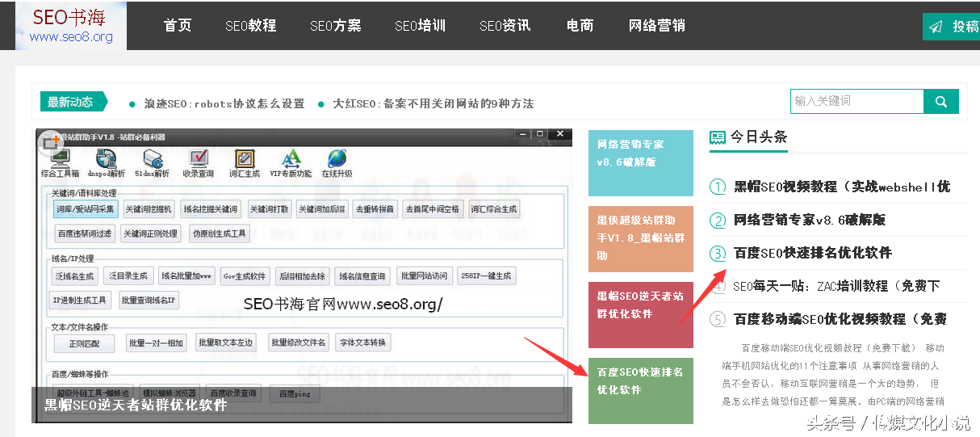
Task: Click the 关键词正则处理 button
Action: (x=151, y=233)
